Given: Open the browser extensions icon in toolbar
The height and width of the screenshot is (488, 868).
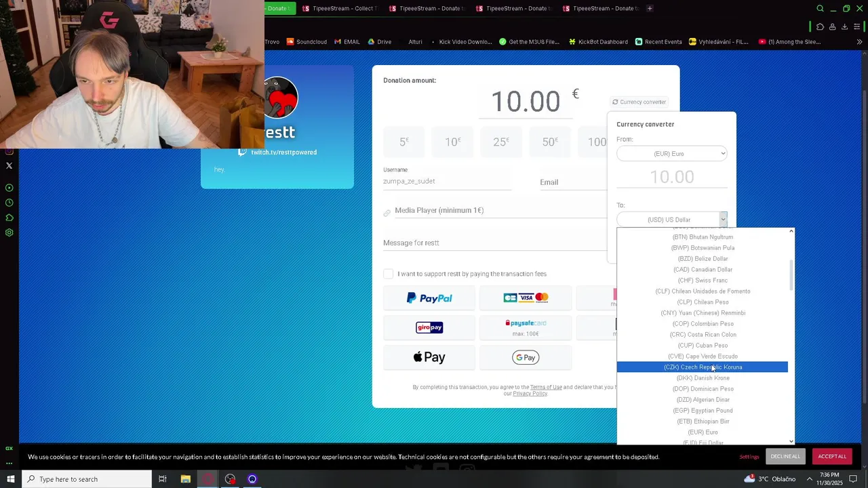Looking at the screenshot, I should coord(820,26).
